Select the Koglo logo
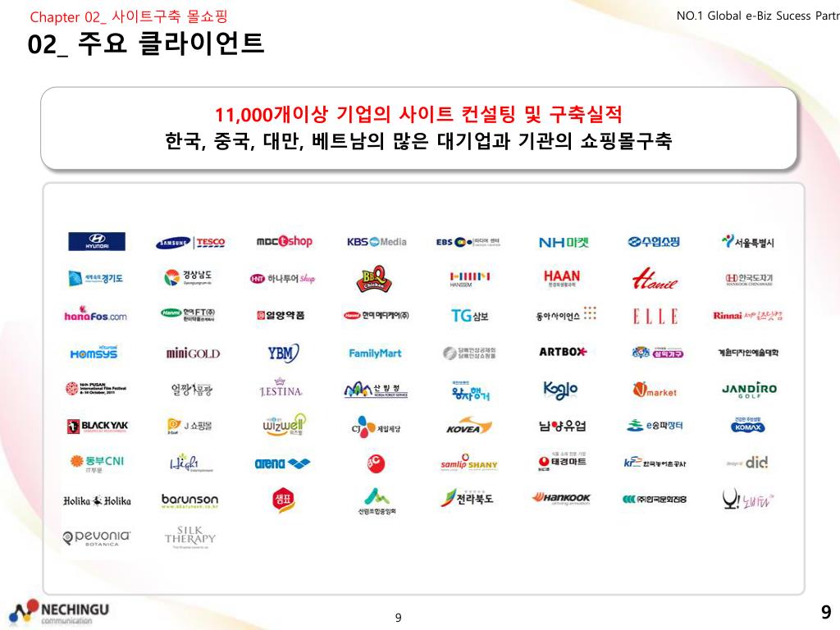Viewport: 840px width, 630px height. pos(560,390)
